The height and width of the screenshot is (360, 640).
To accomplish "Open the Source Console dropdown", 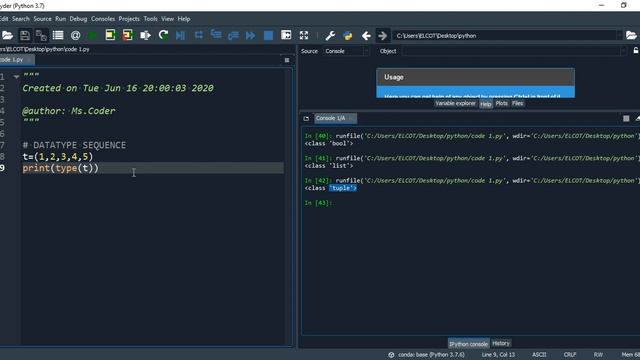I will pyautogui.click(x=347, y=51).
